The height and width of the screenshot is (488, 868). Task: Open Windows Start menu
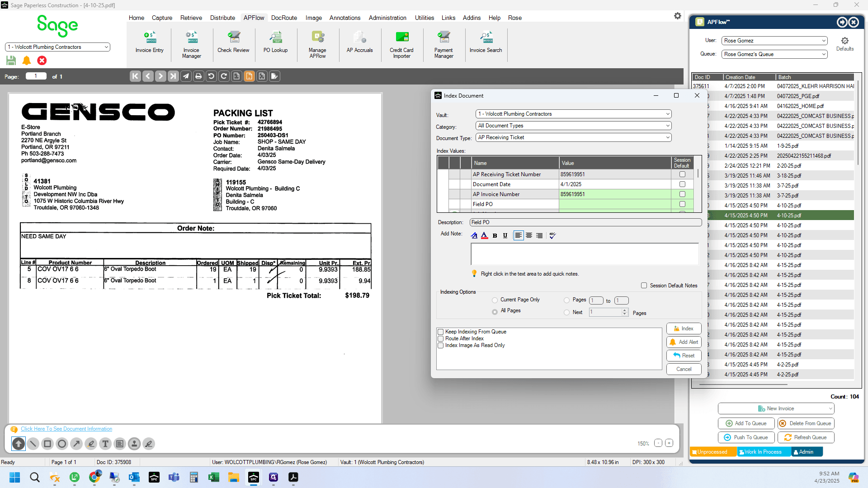[15, 477]
